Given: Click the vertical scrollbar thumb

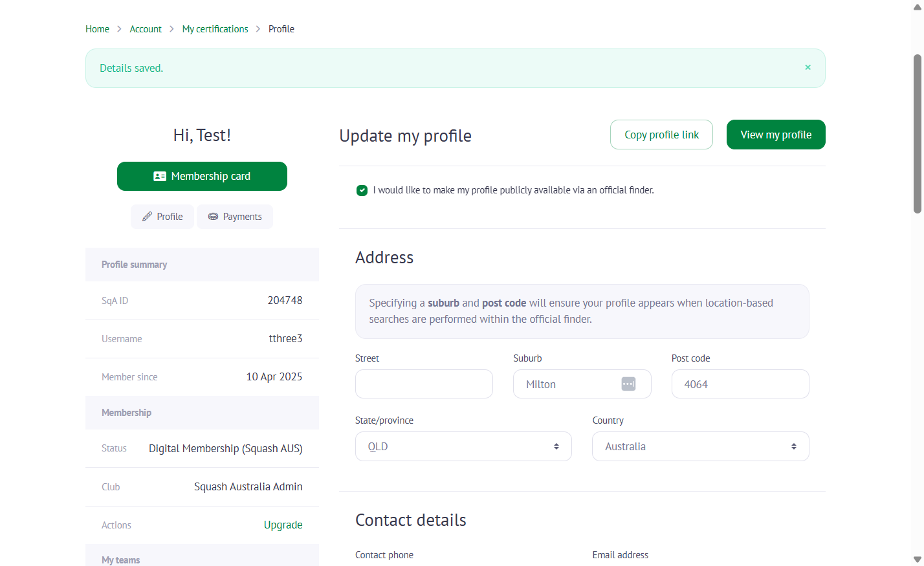Looking at the screenshot, I should pyautogui.click(x=918, y=134).
